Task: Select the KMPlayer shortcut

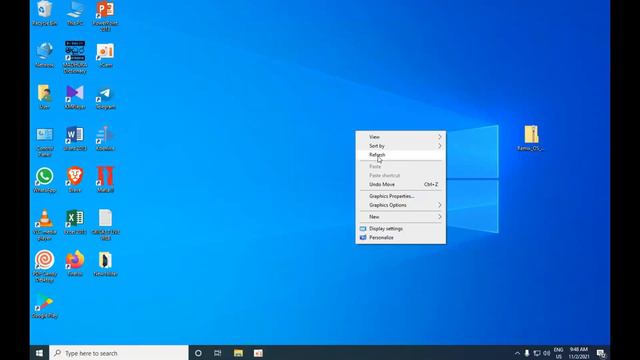Action: coord(75,97)
